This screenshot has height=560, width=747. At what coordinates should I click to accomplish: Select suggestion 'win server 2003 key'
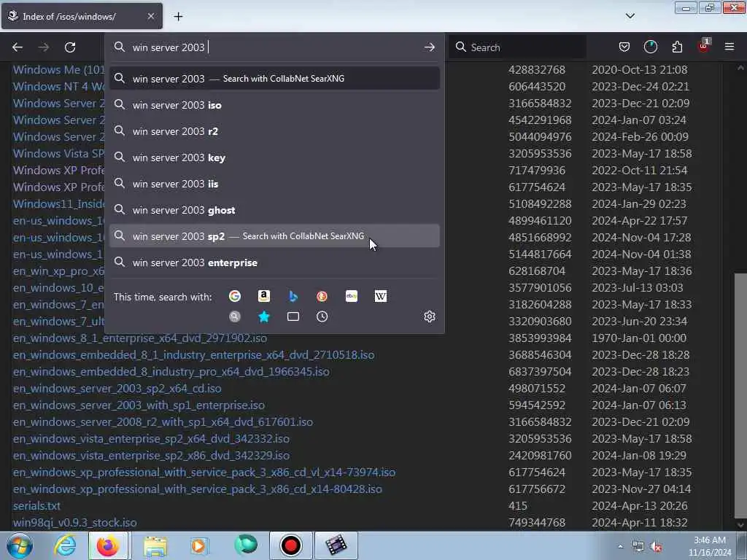[274, 157]
